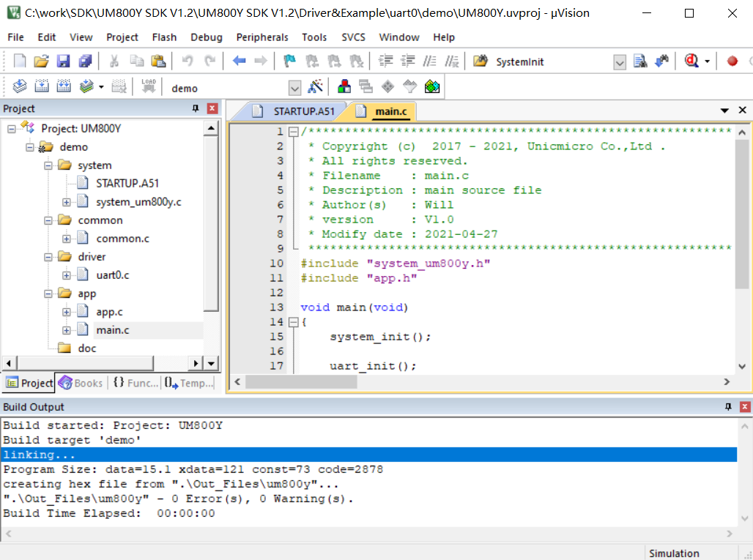753x560 pixels.
Task: Pin the Project panel with pushpin
Action: coord(196,108)
